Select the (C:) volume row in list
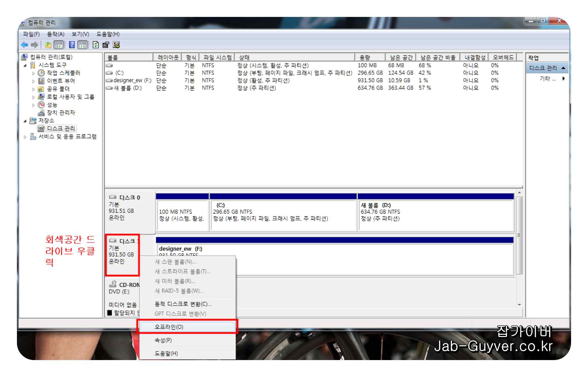588x377 pixels. coord(314,73)
